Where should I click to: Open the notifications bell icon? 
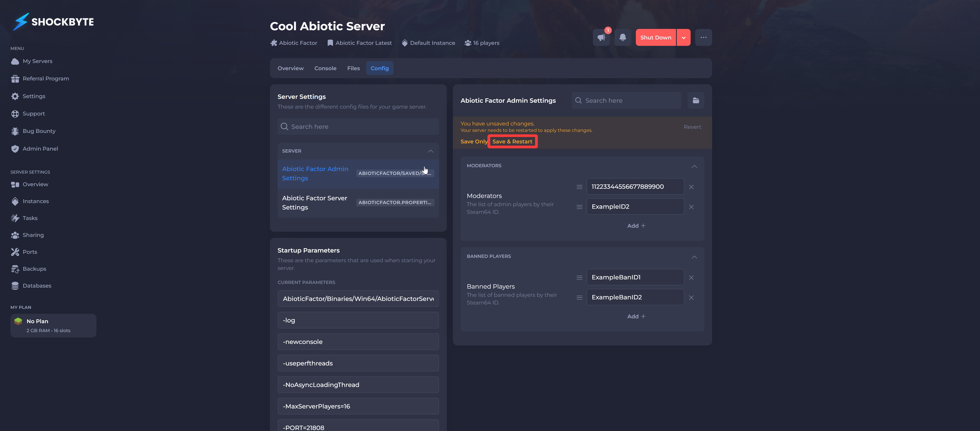click(622, 37)
